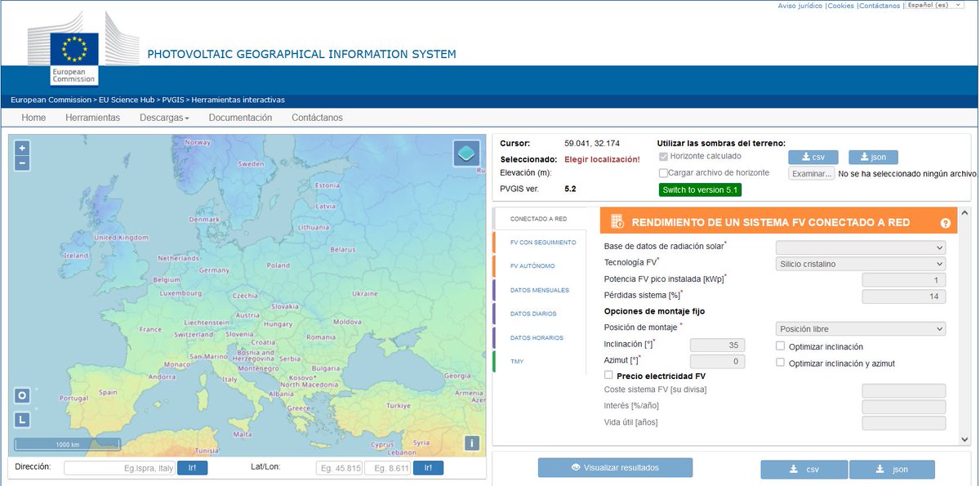Open Contáctanos link in top bar
980x486 pixels.
pyautogui.click(x=880, y=6)
